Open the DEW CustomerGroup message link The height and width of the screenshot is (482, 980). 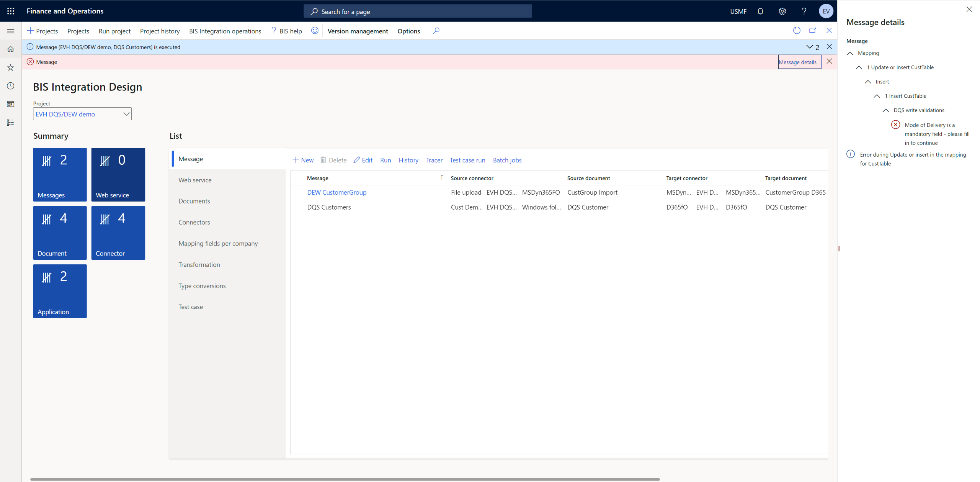336,192
